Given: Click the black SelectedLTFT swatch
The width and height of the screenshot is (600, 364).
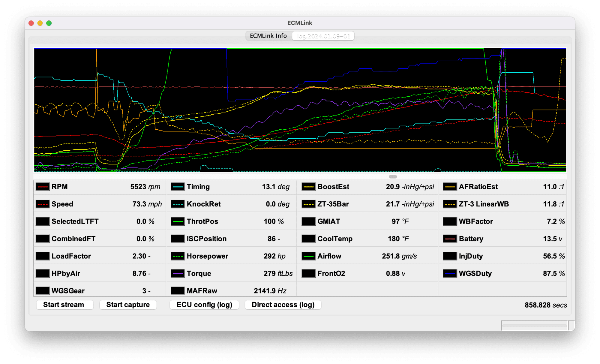Looking at the screenshot, I should click(x=42, y=221).
